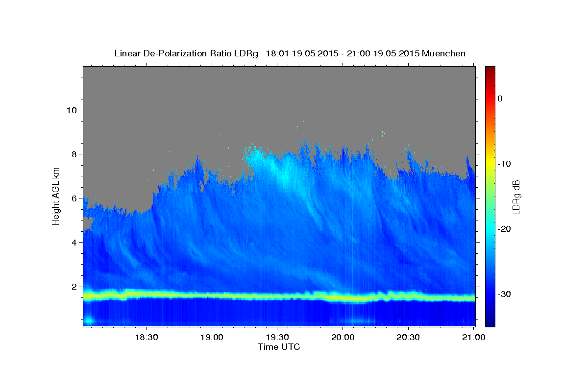This screenshot has width=588, height=392.
Task: Click the 'LDRg dB' colorbar label
Action: pyautogui.click(x=515, y=197)
